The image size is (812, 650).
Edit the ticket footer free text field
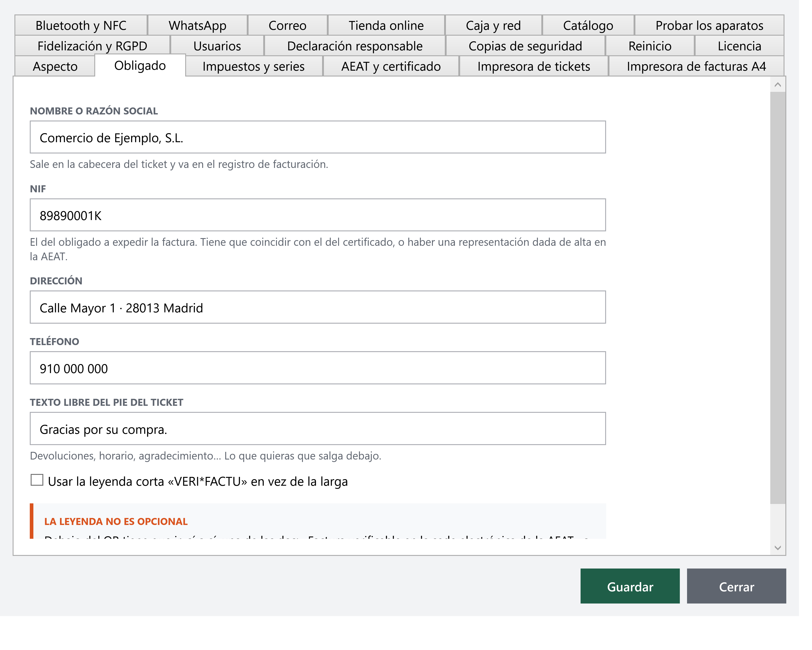[318, 428]
